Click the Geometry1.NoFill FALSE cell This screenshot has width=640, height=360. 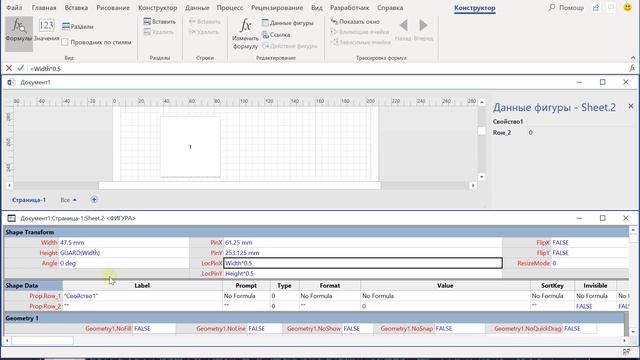154,329
